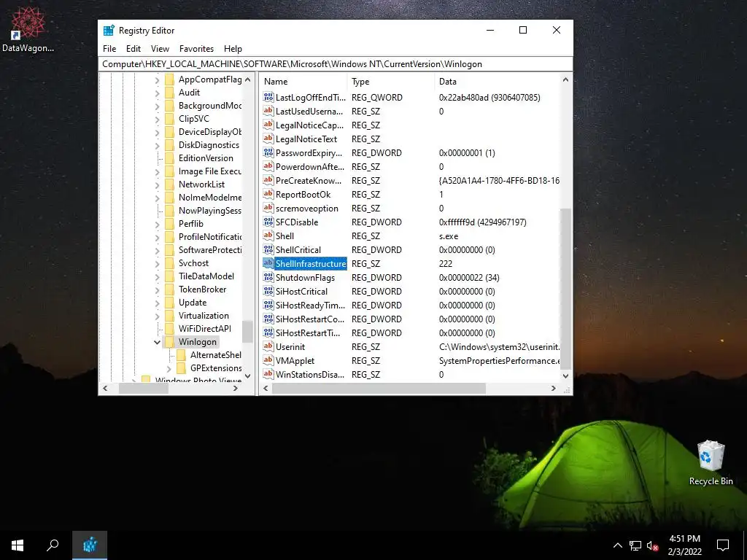The height and width of the screenshot is (560, 747).
Task: Select the LastLogOffEndTi... QWORD icon
Action: [x=268, y=97]
